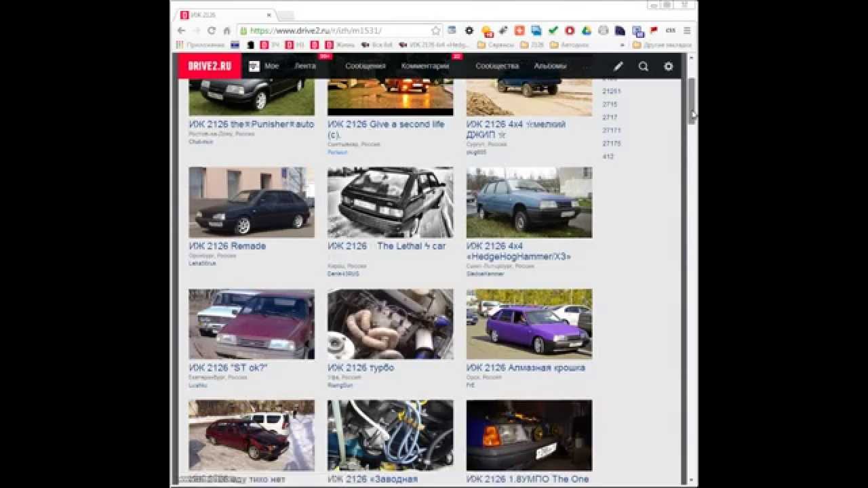
Task: Open the pencil write-post icon on DRIVE2
Action: point(618,66)
